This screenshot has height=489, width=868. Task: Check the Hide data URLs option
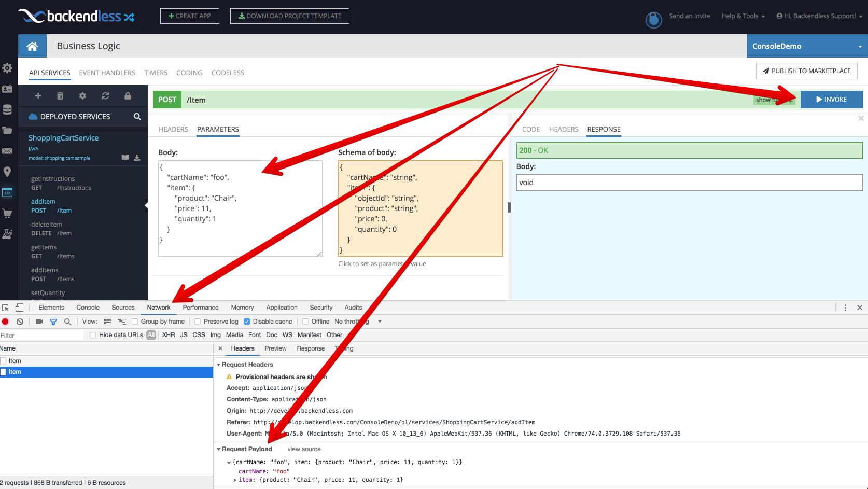(93, 335)
